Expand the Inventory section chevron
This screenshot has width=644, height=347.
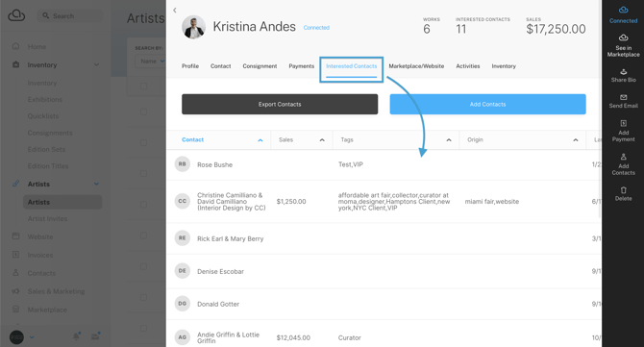pyautogui.click(x=96, y=64)
